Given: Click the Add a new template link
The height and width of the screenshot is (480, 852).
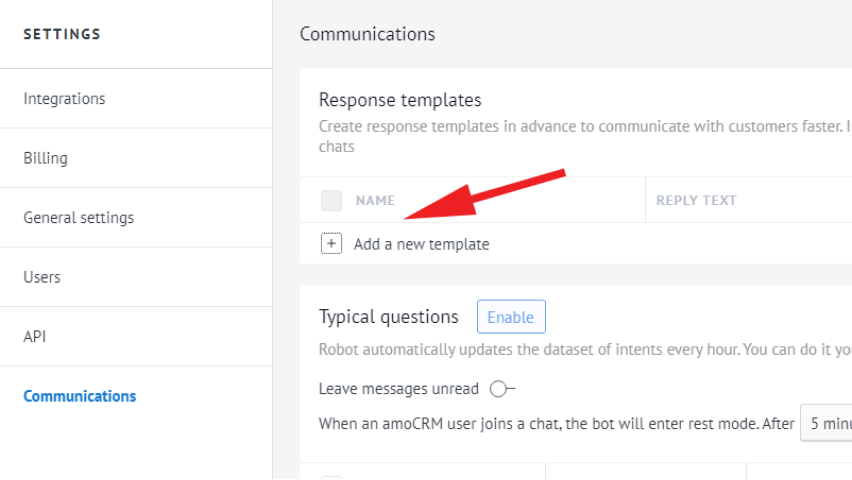Looking at the screenshot, I should coord(421,244).
